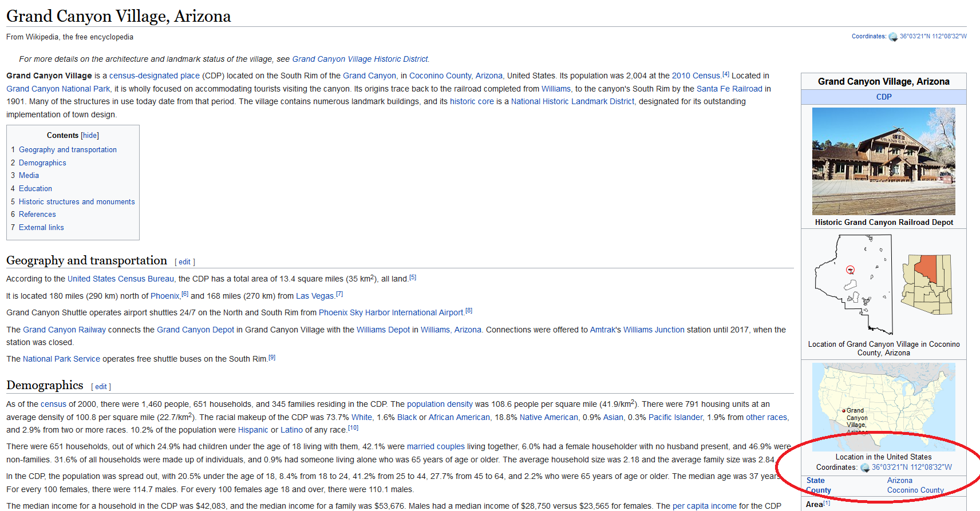This screenshot has width=980, height=511.
Task: Open the Grand Canyon Depot link
Action: pyautogui.click(x=195, y=330)
